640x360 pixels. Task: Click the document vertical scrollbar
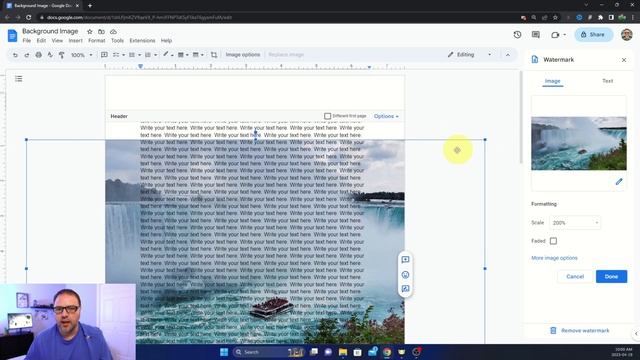click(521, 118)
